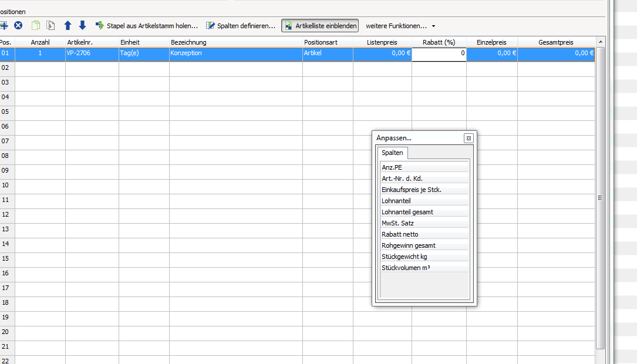
Task: Select row header 10
Action: click(7, 186)
